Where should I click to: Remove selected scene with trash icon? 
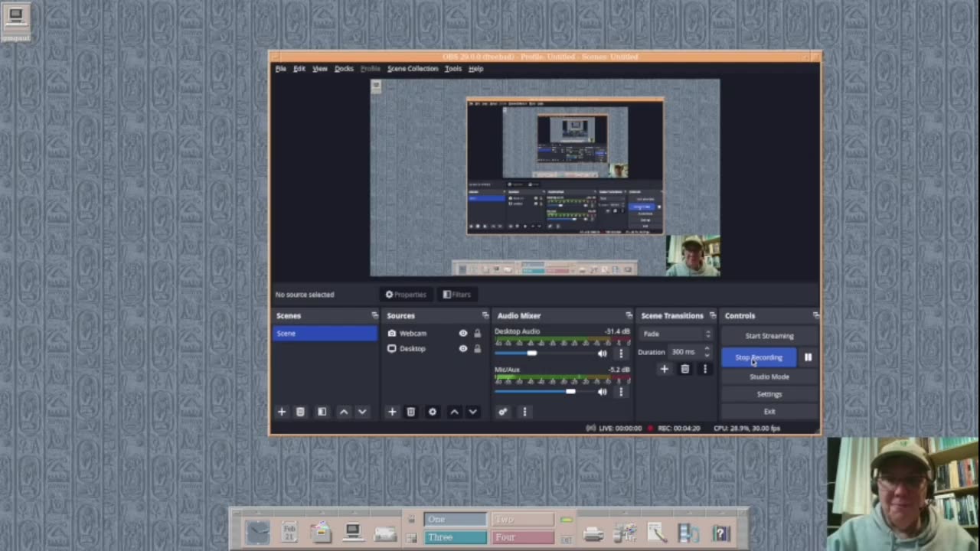[300, 412]
